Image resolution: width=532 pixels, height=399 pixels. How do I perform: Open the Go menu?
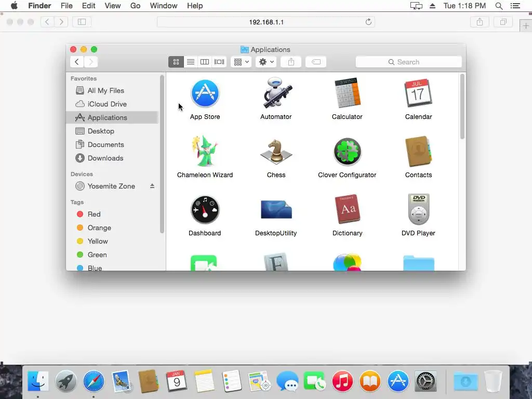[x=136, y=6]
